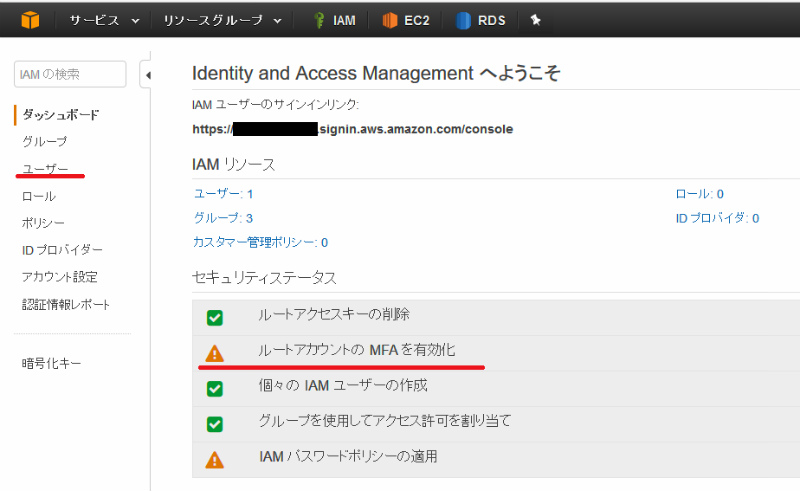Click the IAM の検索 search field

click(70, 74)
